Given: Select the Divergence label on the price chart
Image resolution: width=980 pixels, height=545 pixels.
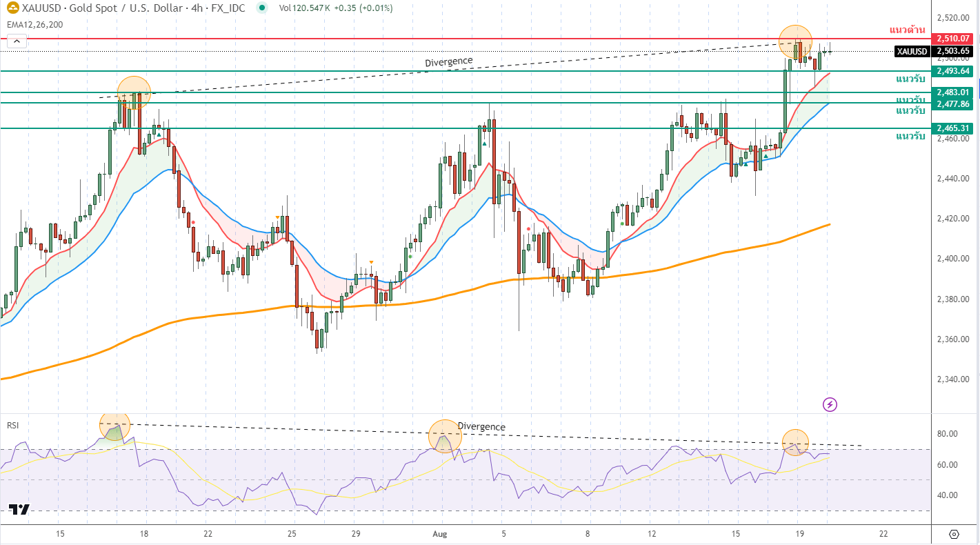Looking at the screenshot, I should click(x=449, y=61).
